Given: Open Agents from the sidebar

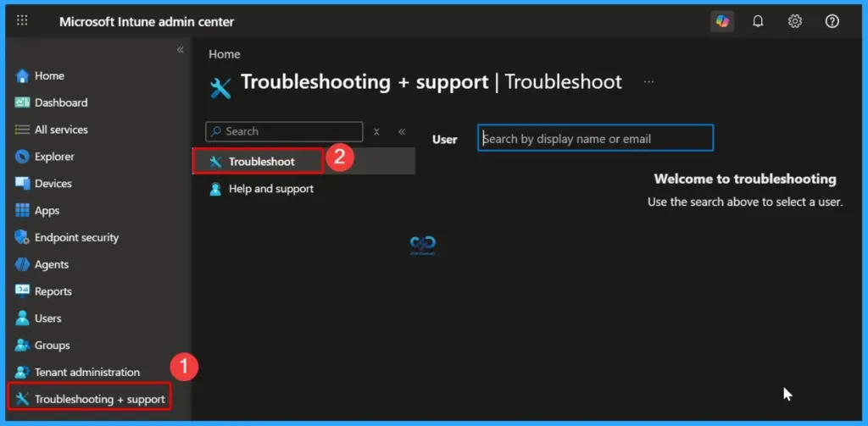Looking at the screenshot, I should tap(52, 264).
